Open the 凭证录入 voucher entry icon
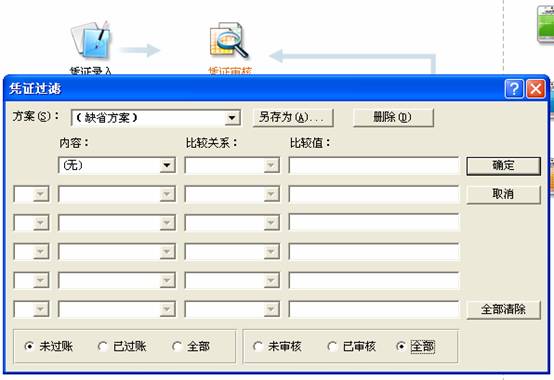 tap(91, 41)
